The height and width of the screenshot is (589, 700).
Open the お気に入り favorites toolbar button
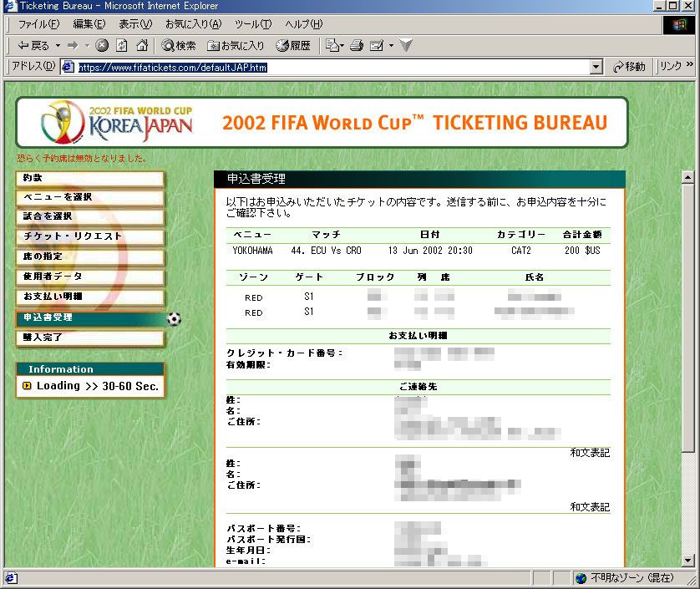236,46
